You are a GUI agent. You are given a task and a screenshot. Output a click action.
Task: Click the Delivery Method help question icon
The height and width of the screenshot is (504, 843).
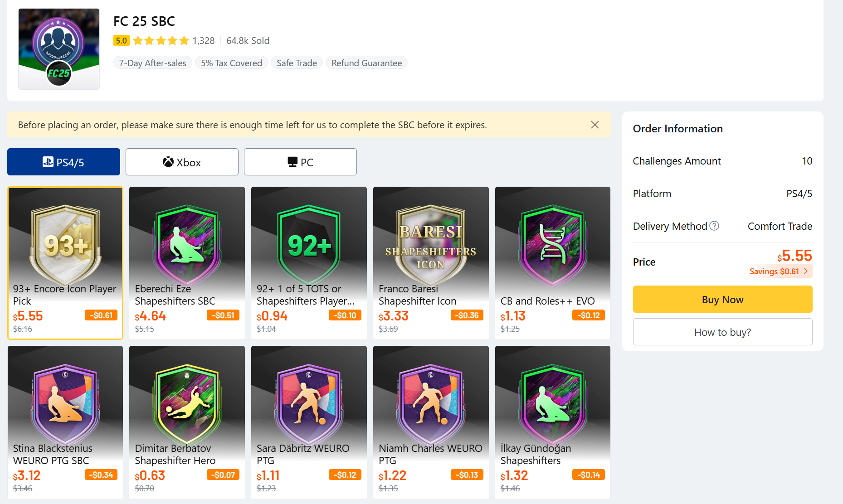[714, 226]
